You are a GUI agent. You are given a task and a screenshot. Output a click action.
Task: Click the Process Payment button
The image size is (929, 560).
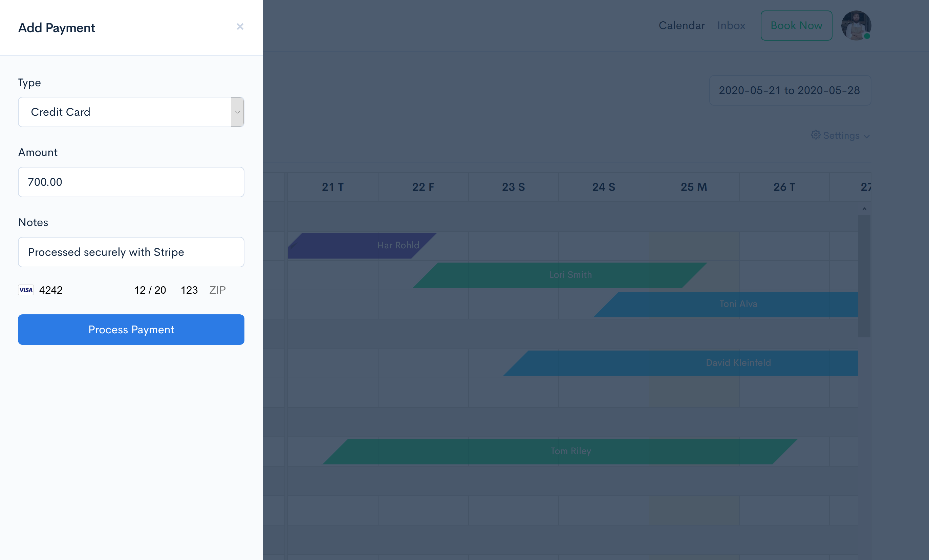click(x=131, y=330)
